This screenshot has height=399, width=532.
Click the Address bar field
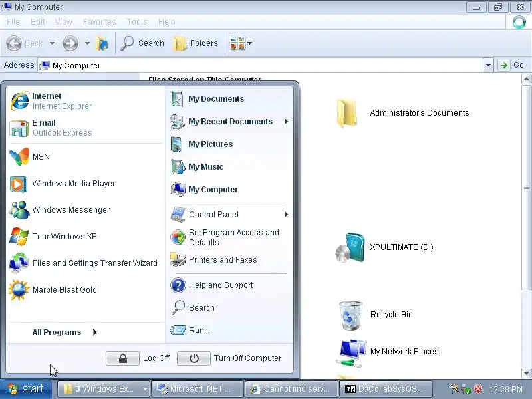pos(261,65)
